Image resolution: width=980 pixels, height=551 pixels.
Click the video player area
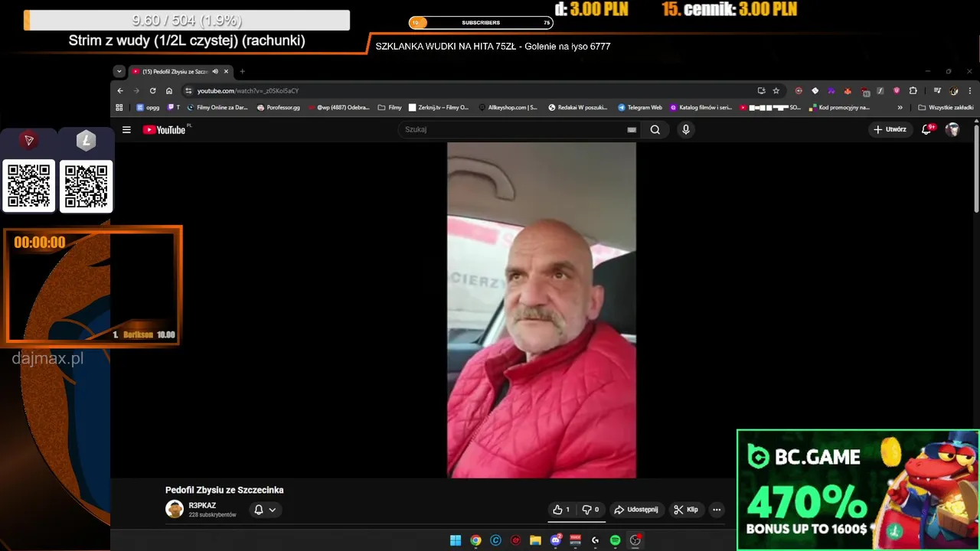point(541,310)
